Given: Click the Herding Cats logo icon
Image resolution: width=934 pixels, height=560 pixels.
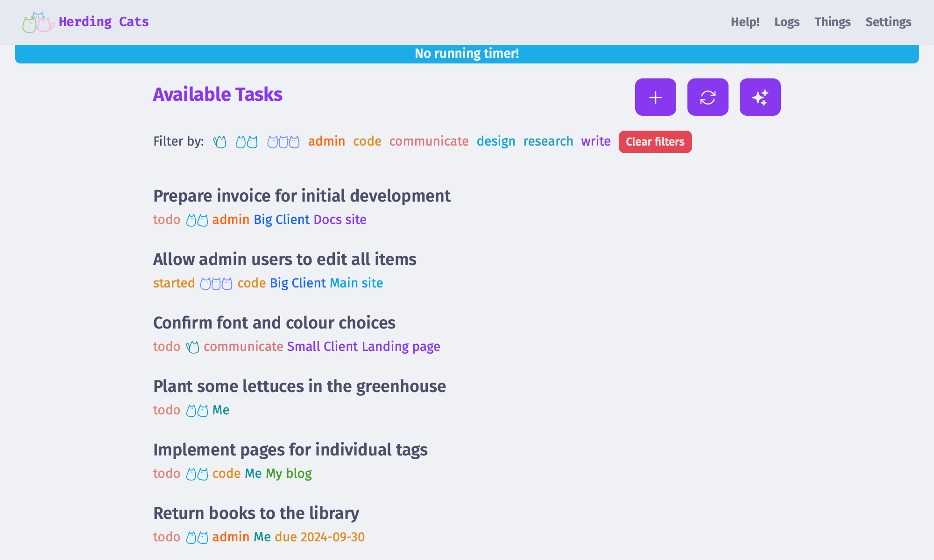Looking at the screenshot, I should pyautogui.click(x=38, y=22).
